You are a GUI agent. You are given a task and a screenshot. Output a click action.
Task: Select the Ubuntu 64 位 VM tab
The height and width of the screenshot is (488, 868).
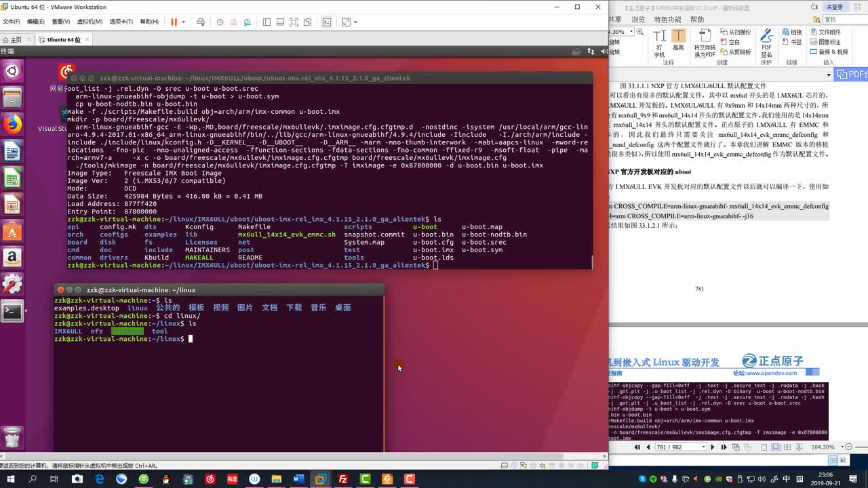click(x=64, y=39)
